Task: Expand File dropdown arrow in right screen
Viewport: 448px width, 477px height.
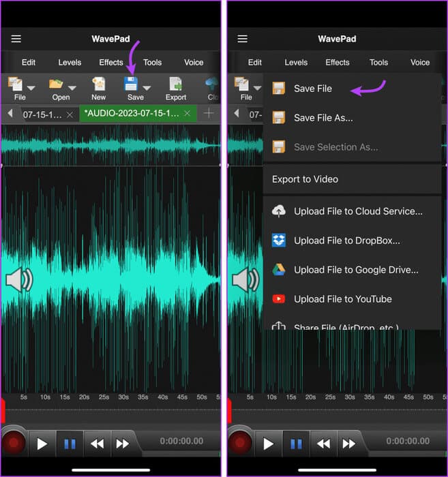Action: pos(258,88)
